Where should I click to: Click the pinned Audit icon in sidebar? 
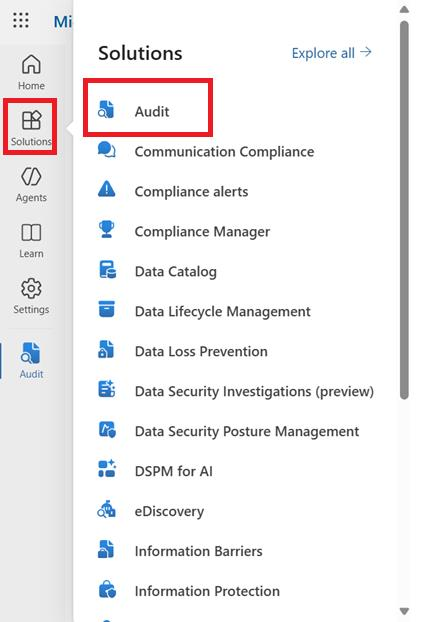(x=31, y=353)
